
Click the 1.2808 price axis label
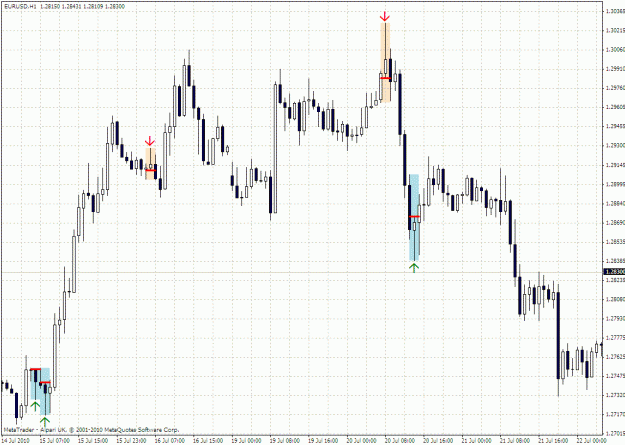[615, 299]
